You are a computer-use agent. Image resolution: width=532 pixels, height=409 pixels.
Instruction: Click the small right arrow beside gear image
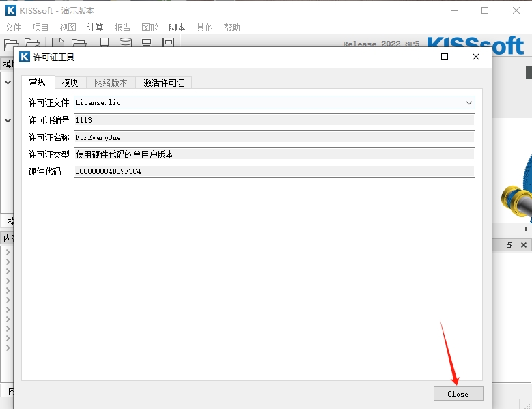[x=527, y=229]
